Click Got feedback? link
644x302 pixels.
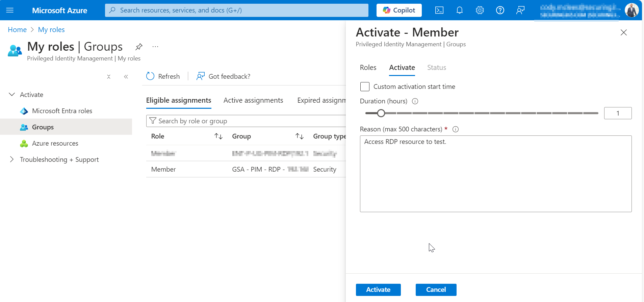224,76
